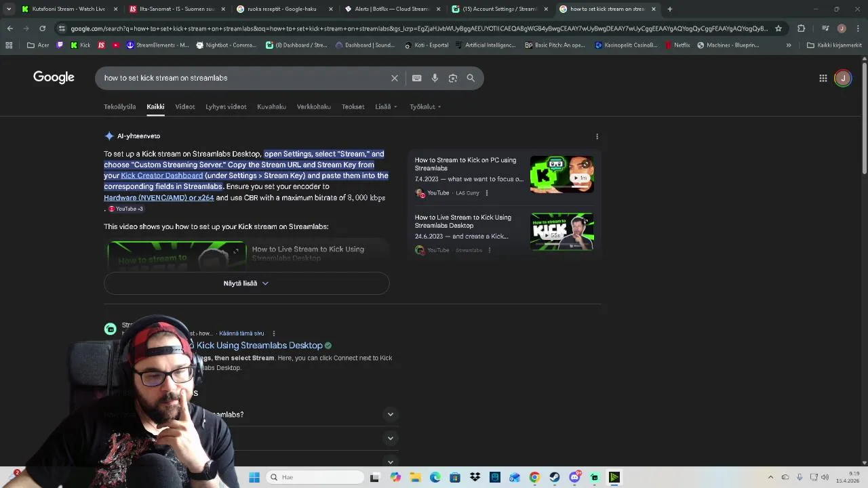
Task: Go back to the previous page
Action: pos(9,28)
